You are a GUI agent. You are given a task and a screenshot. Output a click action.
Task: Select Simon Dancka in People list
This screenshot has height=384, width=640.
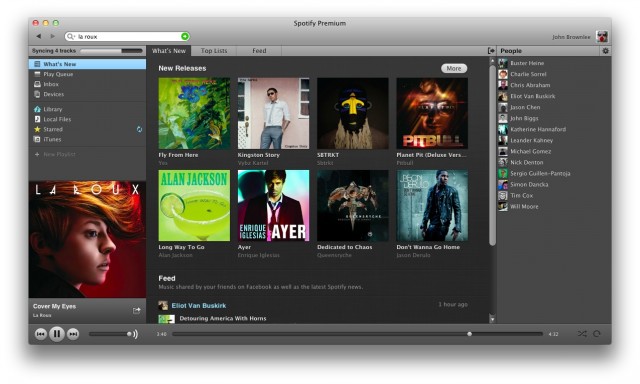tap(529, 184)
